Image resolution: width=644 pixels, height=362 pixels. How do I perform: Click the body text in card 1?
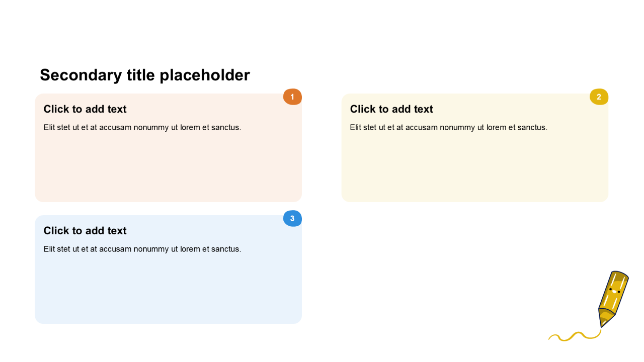pos(142,127)
